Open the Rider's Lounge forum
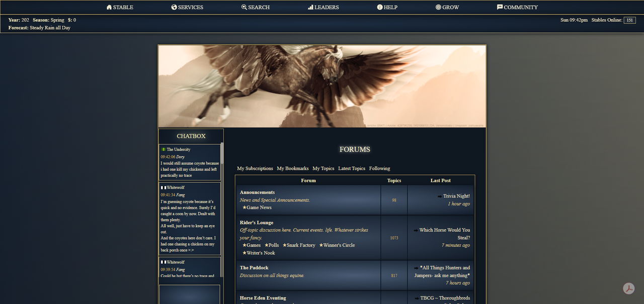The image size is (644, 304). pyautogui.click(x=257, y=223)
